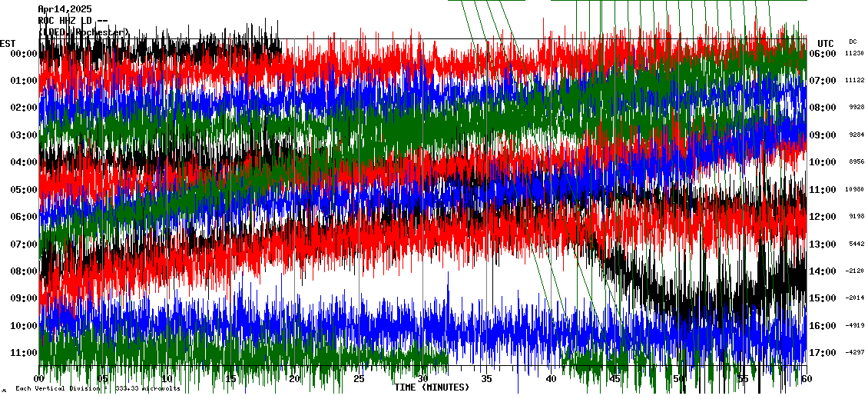
Task: Select the DC value -4919
Action: pos(854,326)
